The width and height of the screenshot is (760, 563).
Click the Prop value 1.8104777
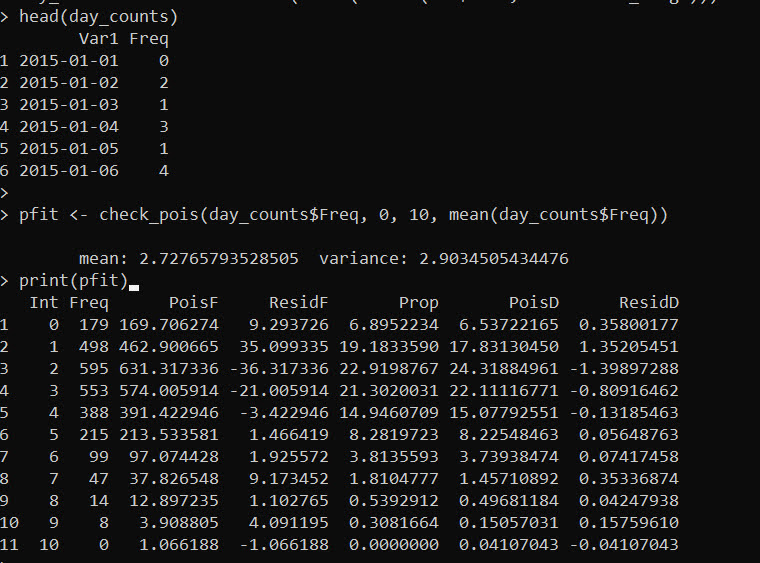394,479
